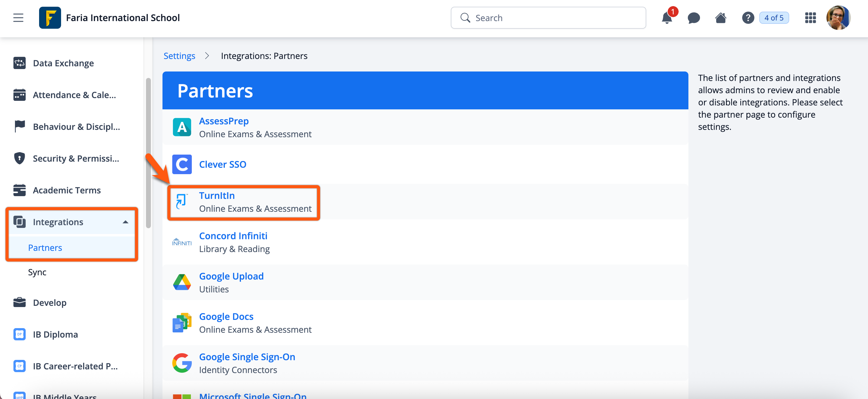Open the TurnItIn partner link

click(217, 196)
